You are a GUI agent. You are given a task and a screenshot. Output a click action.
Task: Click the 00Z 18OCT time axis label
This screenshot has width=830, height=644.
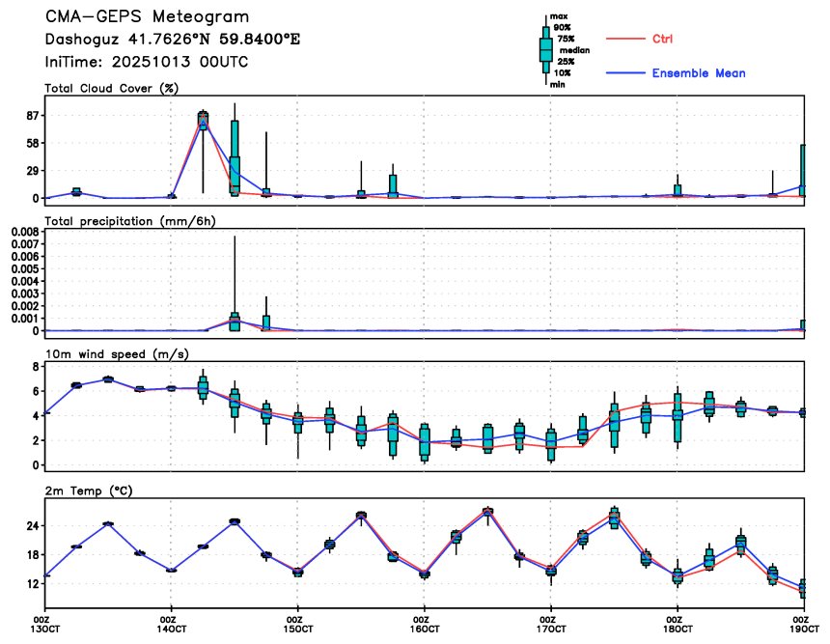coord(676,623)
